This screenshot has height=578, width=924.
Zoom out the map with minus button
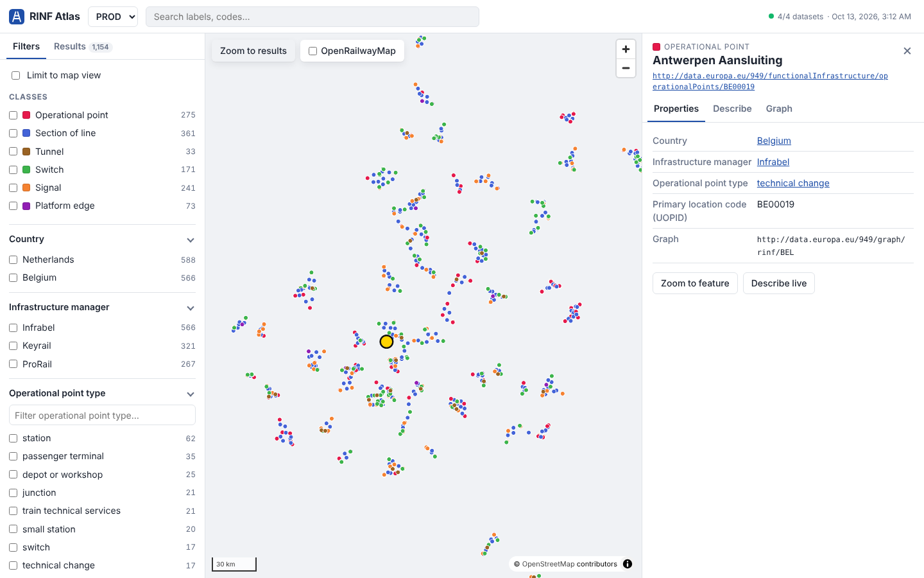point(626,68)
